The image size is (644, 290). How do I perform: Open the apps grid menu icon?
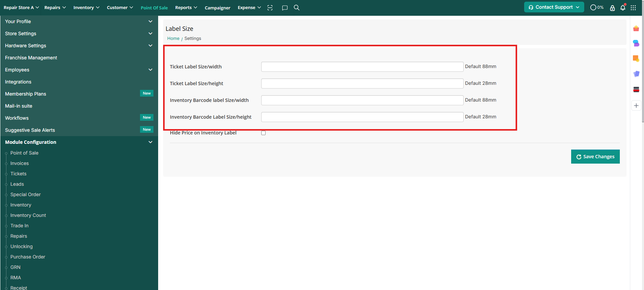tap(633, 8)
